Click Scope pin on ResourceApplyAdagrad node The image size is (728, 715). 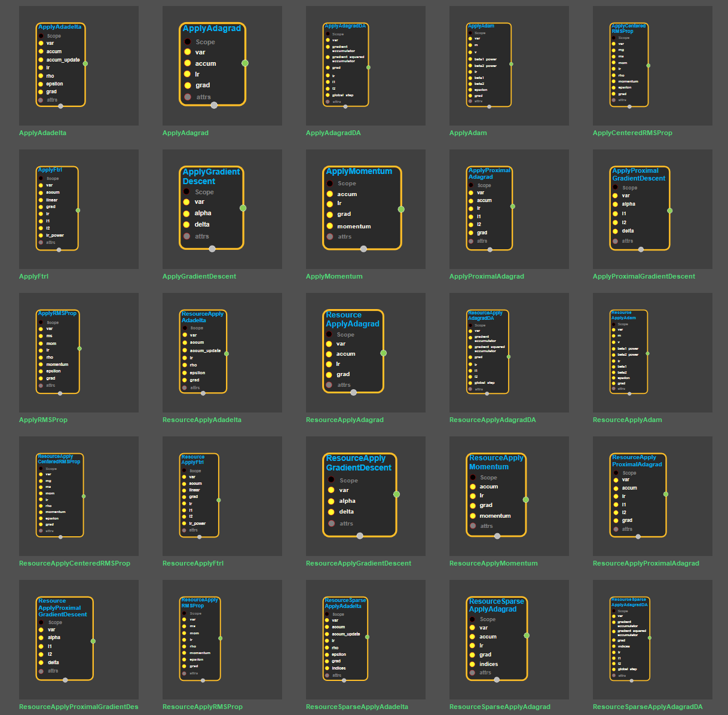tap(329, 334)
